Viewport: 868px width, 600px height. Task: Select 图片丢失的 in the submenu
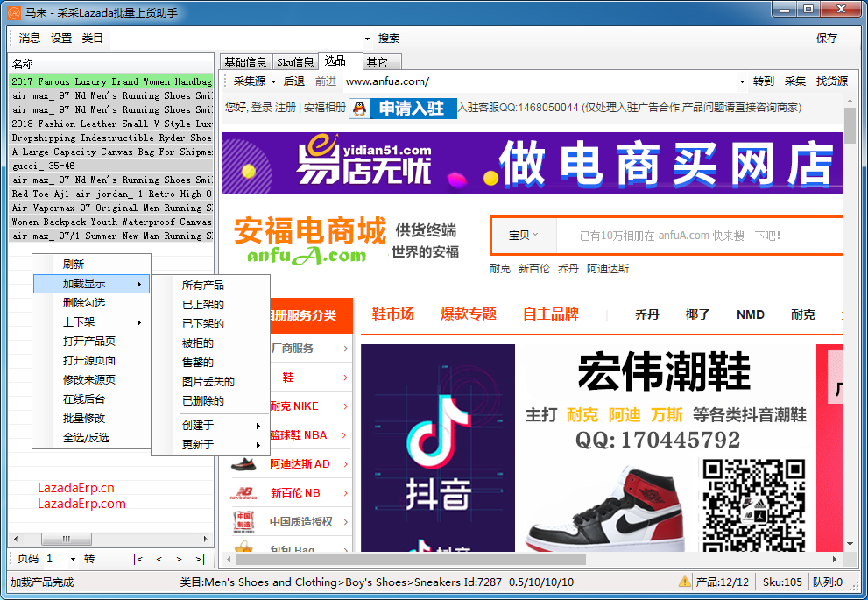(210, 381)
